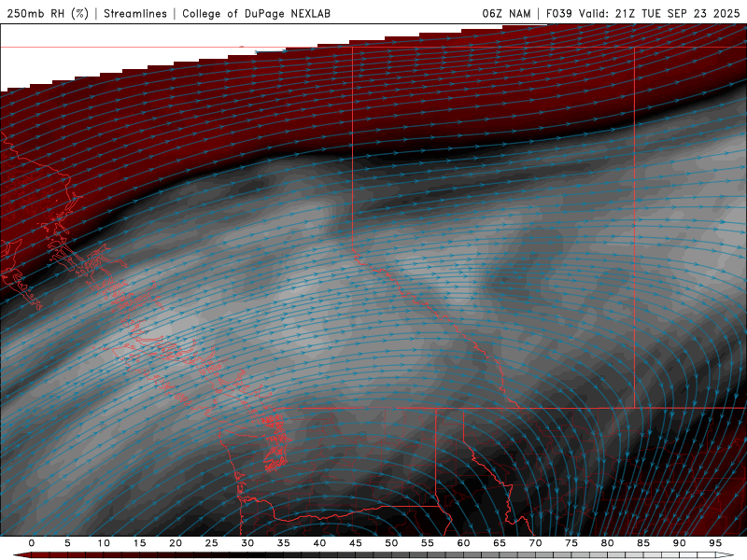
Task: Click the colorbar label '15'
Action: click(x=139, y=543)
